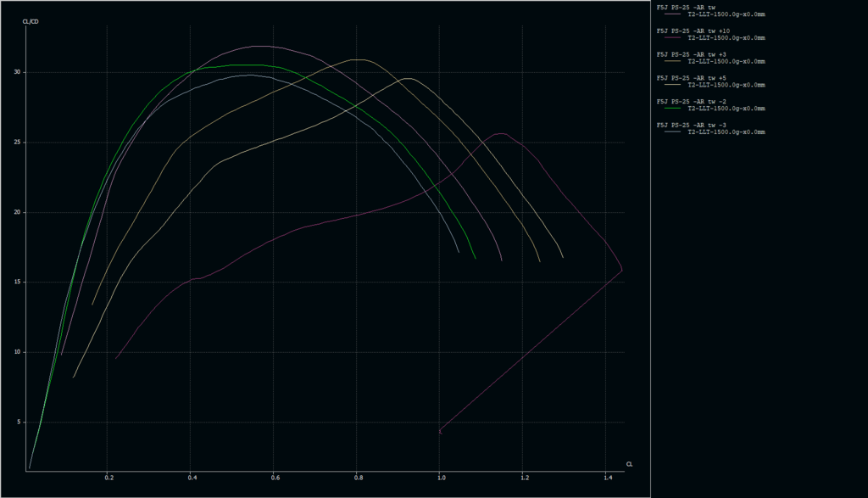
Task: Select legend title 'F5J PS-25 -AR tw -2'
Action: [x=689, y=102]
